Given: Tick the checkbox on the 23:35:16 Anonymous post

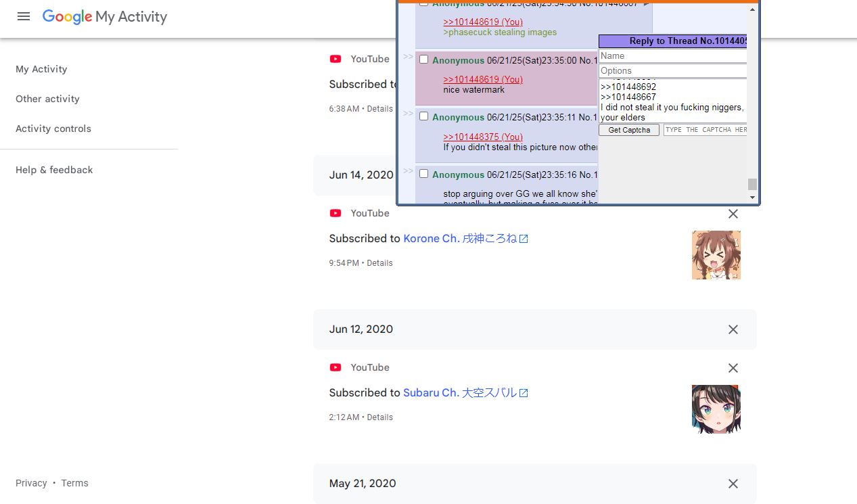Looking at the screenshot, I should pos(424,174).
